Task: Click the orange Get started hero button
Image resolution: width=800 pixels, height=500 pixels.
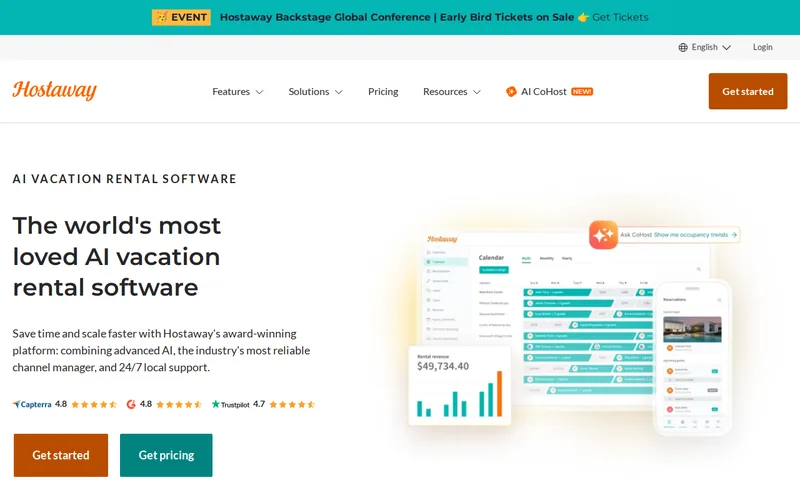Action: point(61,455)
